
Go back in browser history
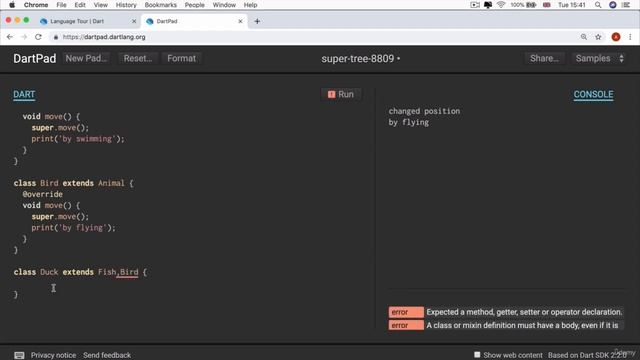[10, 37]
